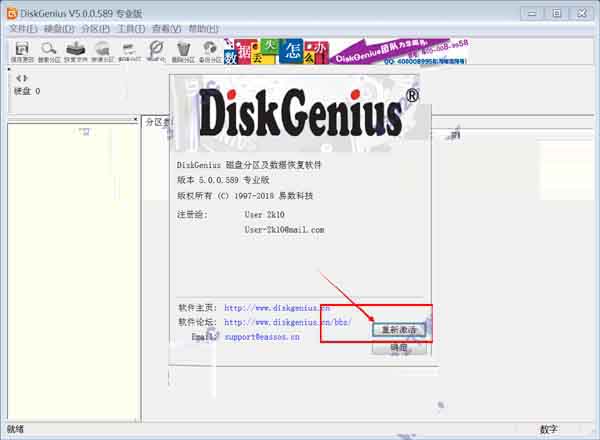Click the Backup Partition (备份分区) toolbar icon
This screenshot has width=600, height=440.
coord(210,52)
